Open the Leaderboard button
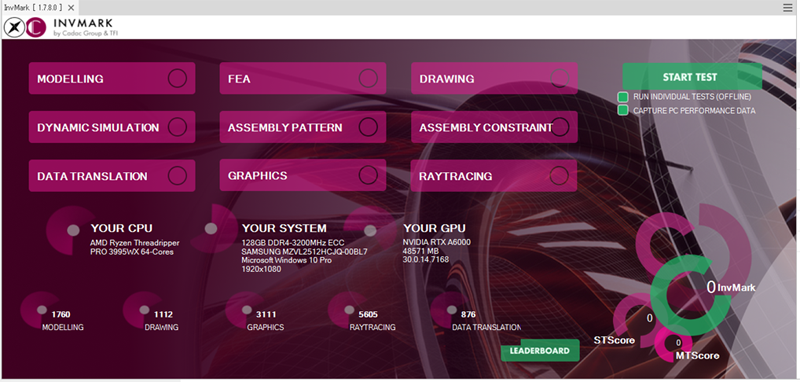This screenshot has width=800, height=382. (x=540, y=351)
